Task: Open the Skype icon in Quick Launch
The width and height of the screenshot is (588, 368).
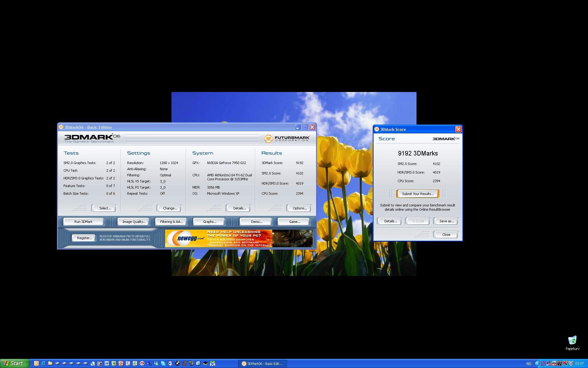Action: (163, 363)
